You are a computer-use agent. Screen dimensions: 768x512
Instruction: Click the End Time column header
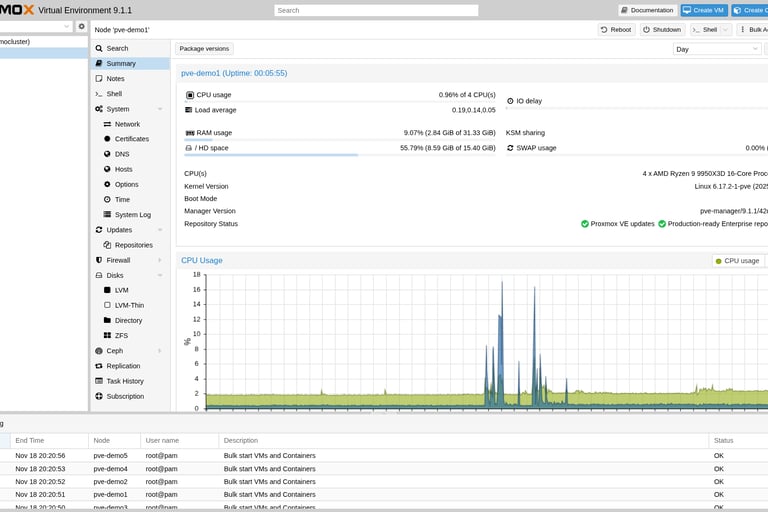(x=49, y=440)
